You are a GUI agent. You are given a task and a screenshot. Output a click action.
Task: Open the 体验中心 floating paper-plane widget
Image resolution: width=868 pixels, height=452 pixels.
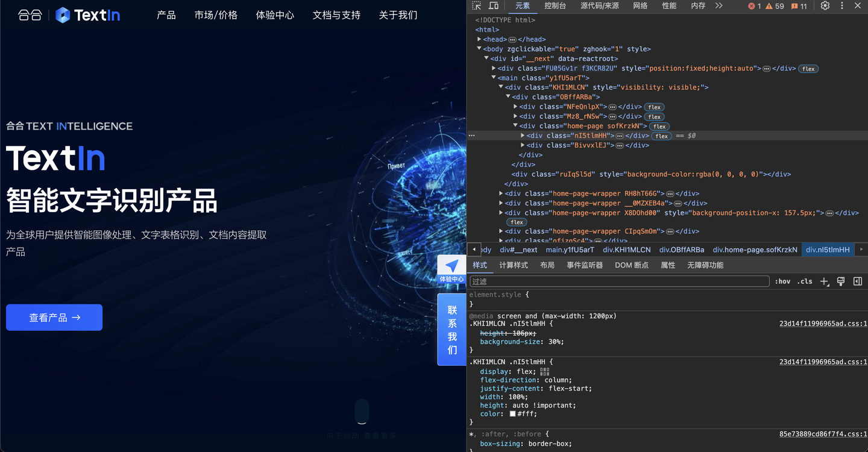pyautogui.click(x=451, y=269)
